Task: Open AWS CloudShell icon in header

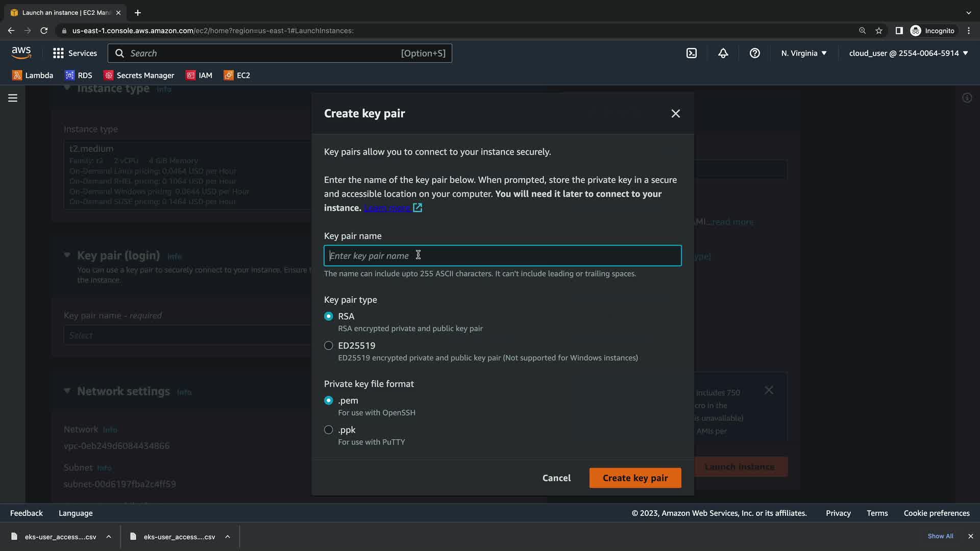Action: 692,53
